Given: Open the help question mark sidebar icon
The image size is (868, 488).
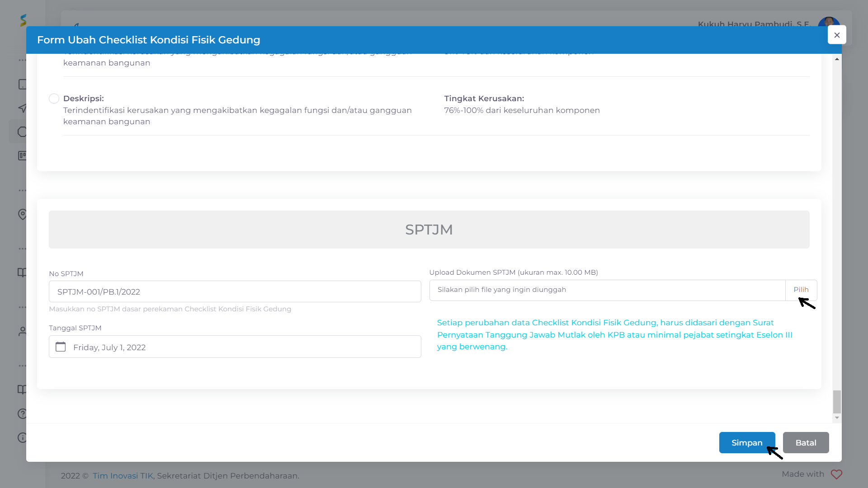Looking at the screenshot, I should tap(22, 413).
